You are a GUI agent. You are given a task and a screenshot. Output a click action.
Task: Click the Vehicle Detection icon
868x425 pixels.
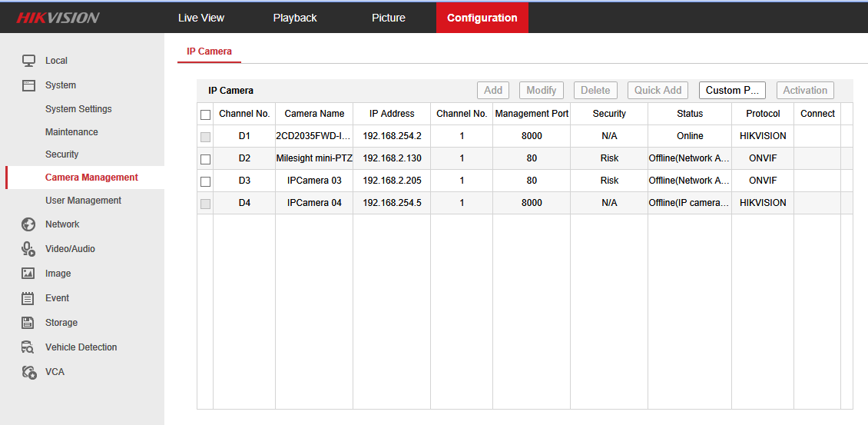tap(28, 347)
